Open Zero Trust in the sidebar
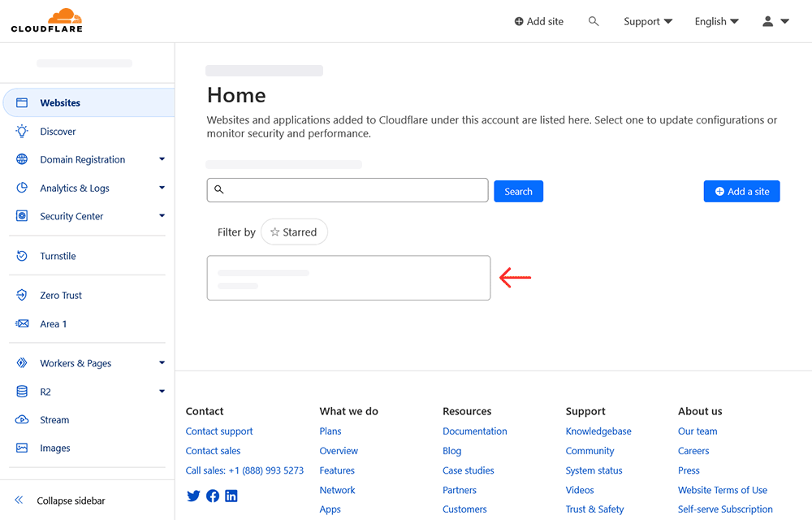 61,295
